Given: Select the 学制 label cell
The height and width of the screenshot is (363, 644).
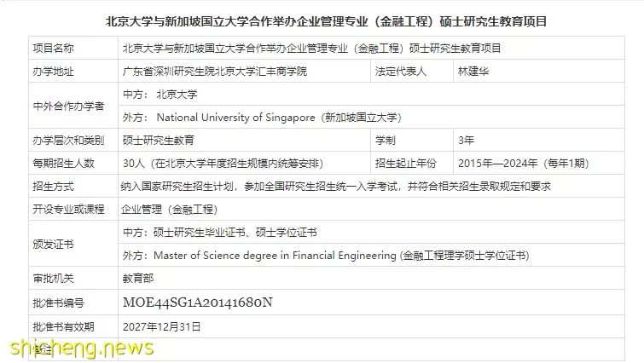Looking at the screenshot, I should coord(411,140).
